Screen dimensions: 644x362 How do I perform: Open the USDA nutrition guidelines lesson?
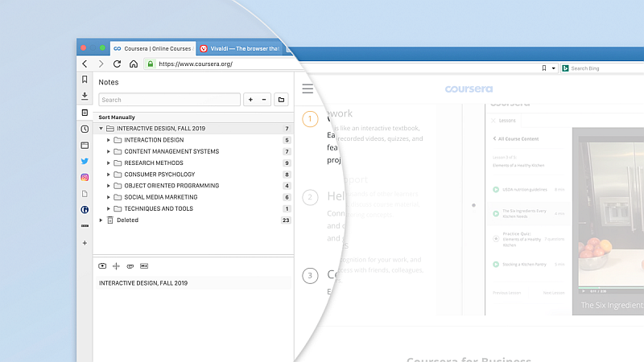pos(529,190)
